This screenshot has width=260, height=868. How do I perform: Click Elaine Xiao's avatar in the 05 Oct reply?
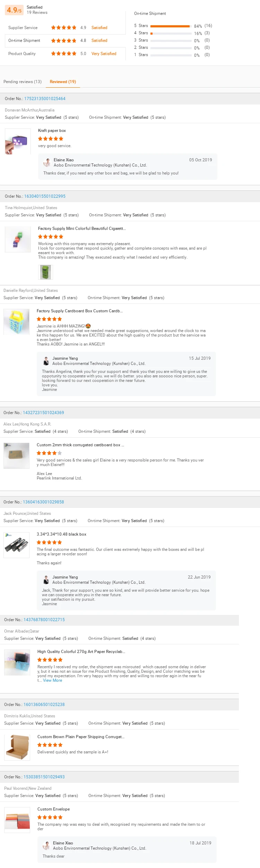tap(47, 162)
